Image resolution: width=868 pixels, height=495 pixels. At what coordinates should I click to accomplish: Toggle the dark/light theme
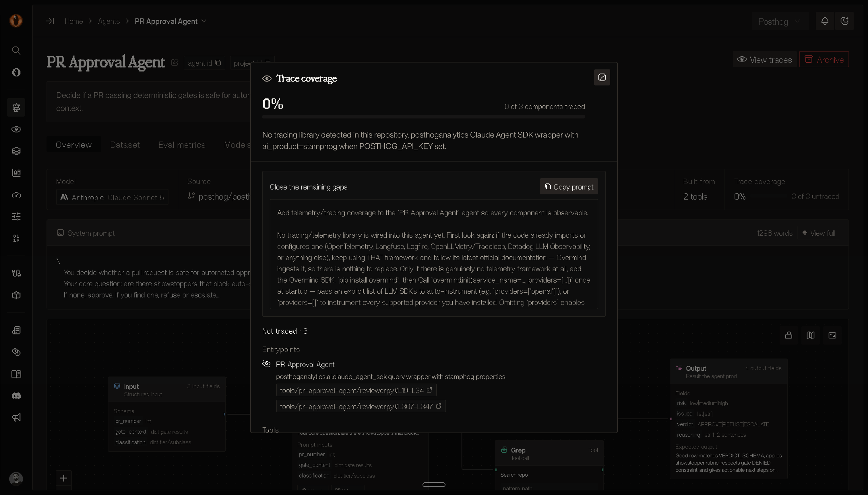(x=844, y=21)
